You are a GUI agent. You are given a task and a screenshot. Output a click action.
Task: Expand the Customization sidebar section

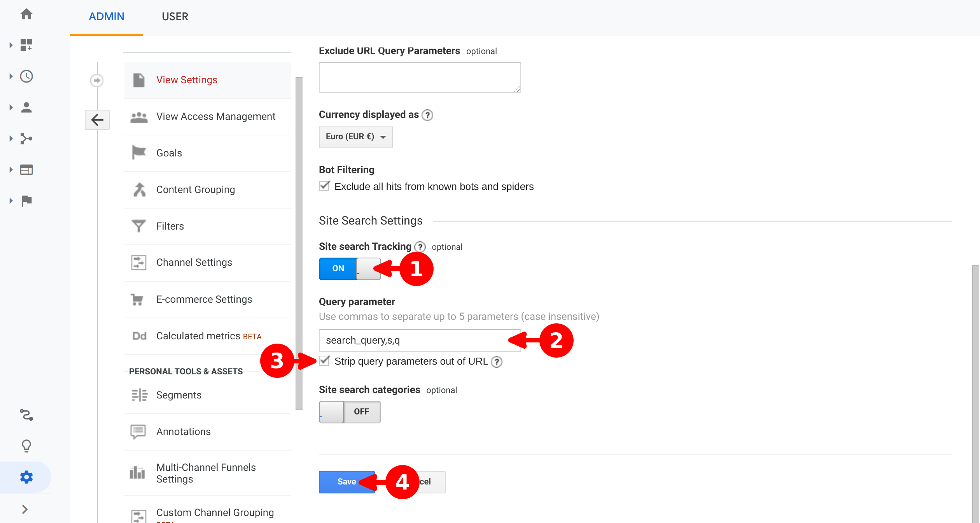[26, 45]
